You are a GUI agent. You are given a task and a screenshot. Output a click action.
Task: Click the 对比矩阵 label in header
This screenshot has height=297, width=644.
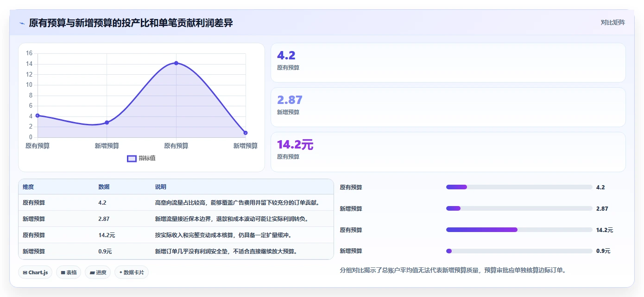pos(612,22)
